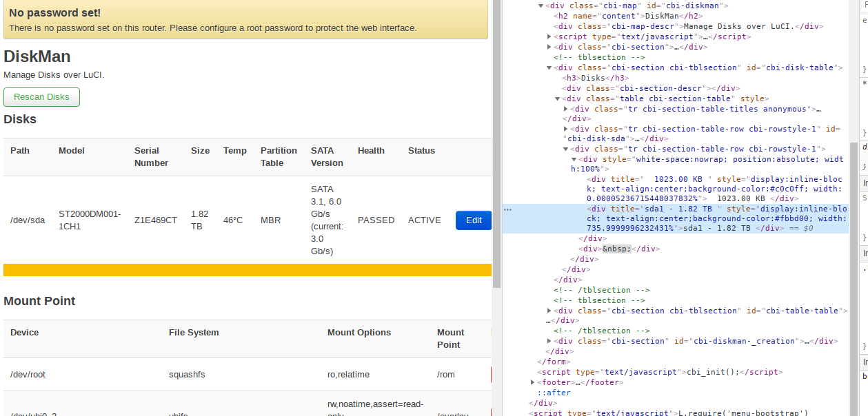
Task: Expand the cbi-section-table-titles anonymous row
Action: click(x=566, y=109)
